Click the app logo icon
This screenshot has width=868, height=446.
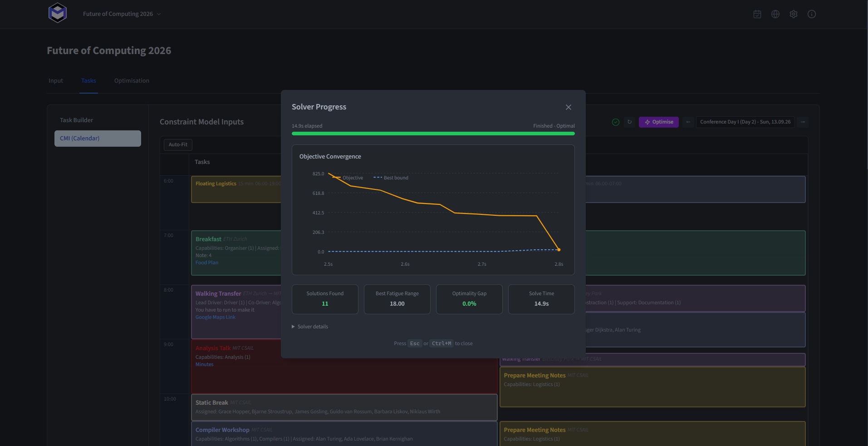click(x=58, y=13)
